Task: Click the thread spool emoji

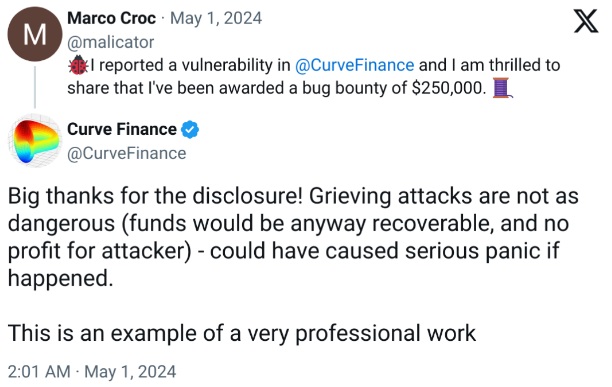Action: (x=502, y=88)
